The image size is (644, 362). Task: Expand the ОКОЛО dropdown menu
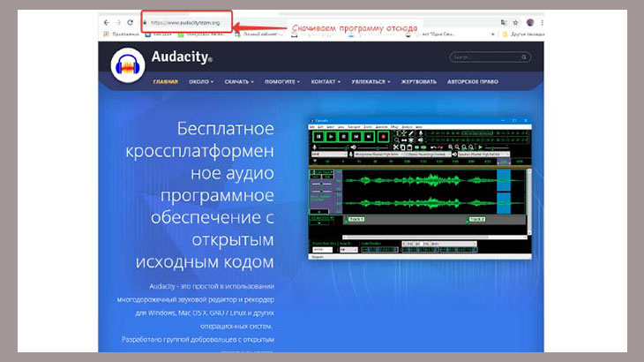click(201, 82)
